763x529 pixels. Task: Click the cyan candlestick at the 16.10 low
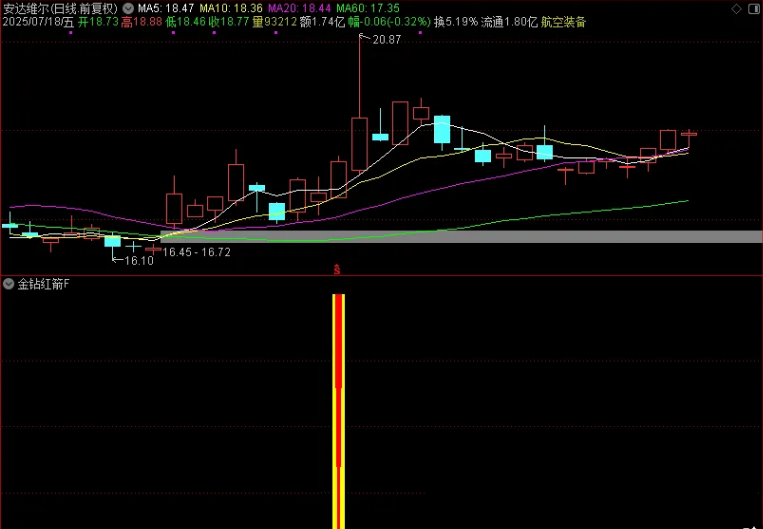point(112,241)
